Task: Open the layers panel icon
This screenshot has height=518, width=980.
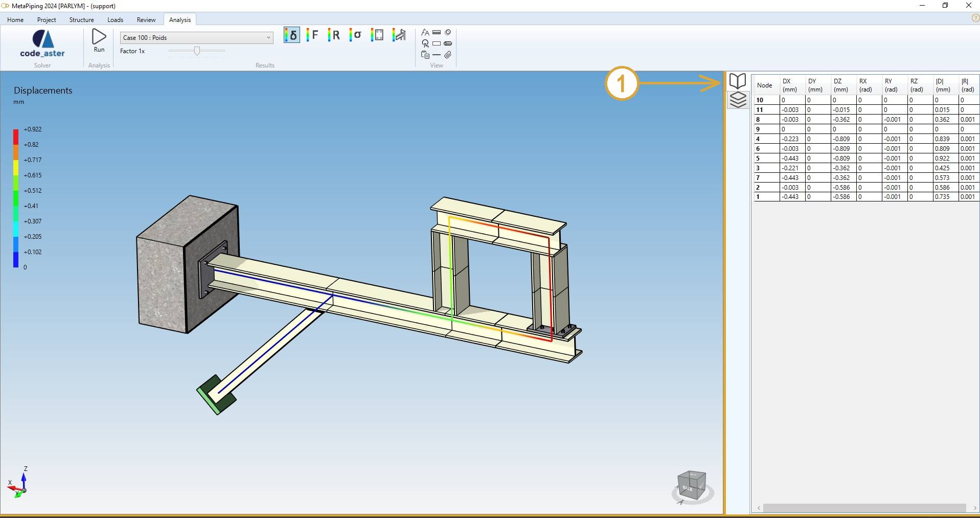Action: coord(738,100)
